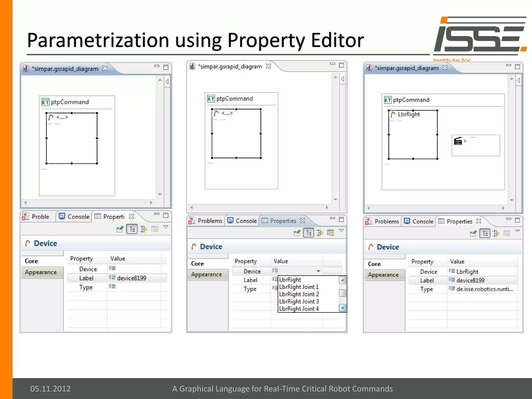
Task: Click robot device icon in left diagram box
Action: click(x=51, y=117)
